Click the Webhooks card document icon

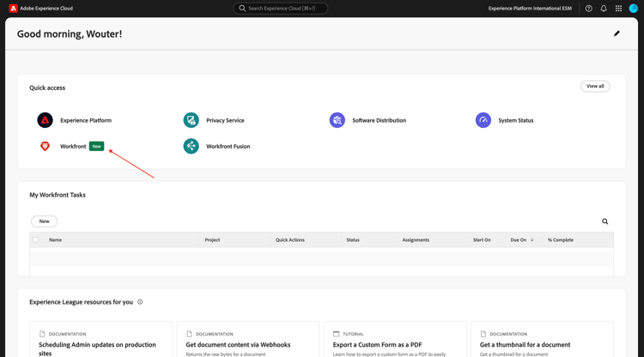[189, 334]
